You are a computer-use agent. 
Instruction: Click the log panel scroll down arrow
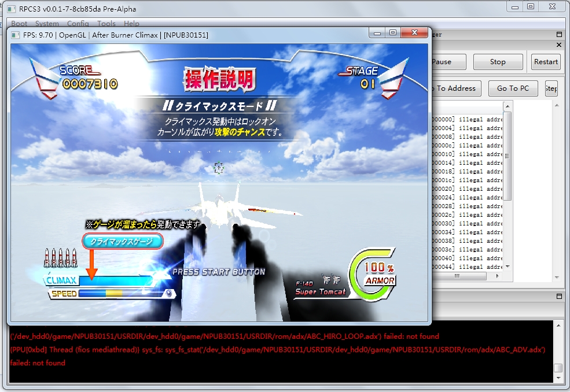coord(558,378)
